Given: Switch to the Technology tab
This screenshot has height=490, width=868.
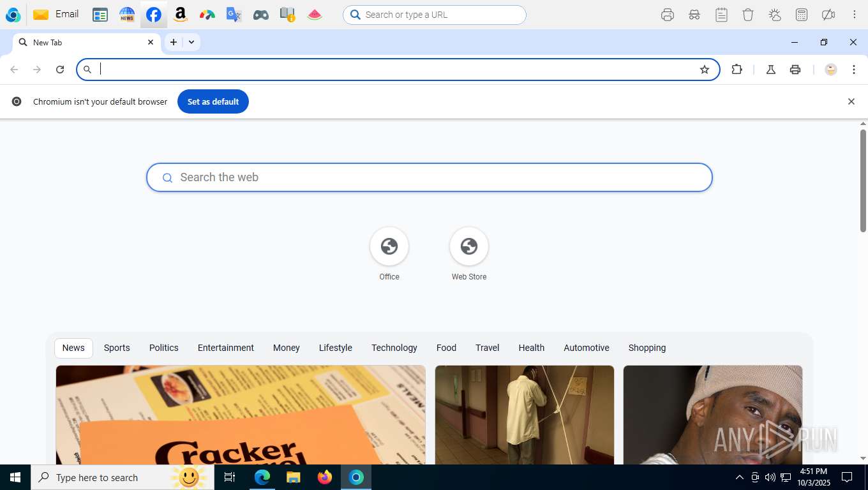Looking at the screenshot, I should tap(394, 348).
